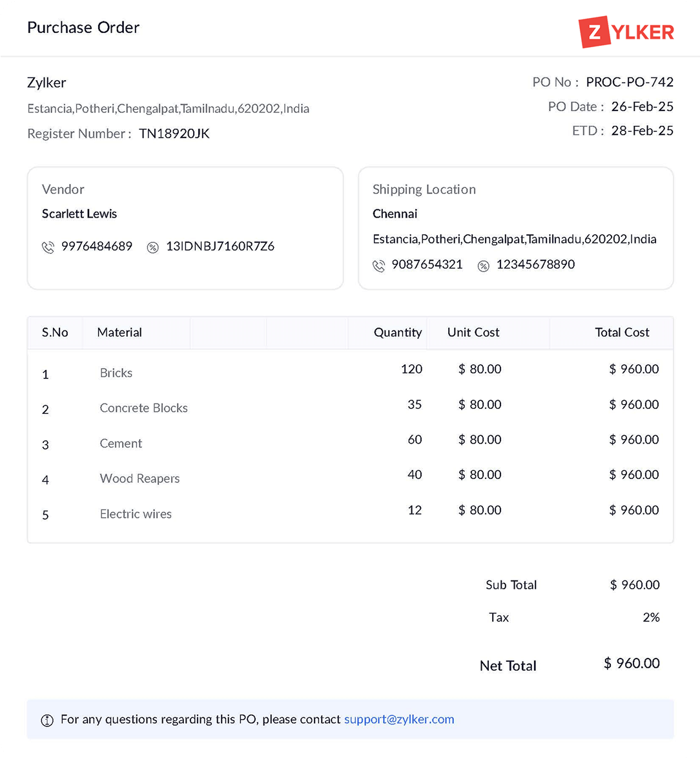Click the Electric wires material entry
Image resolution: width=700 pixels, height=758 pixels.
[x=136, y=514]
